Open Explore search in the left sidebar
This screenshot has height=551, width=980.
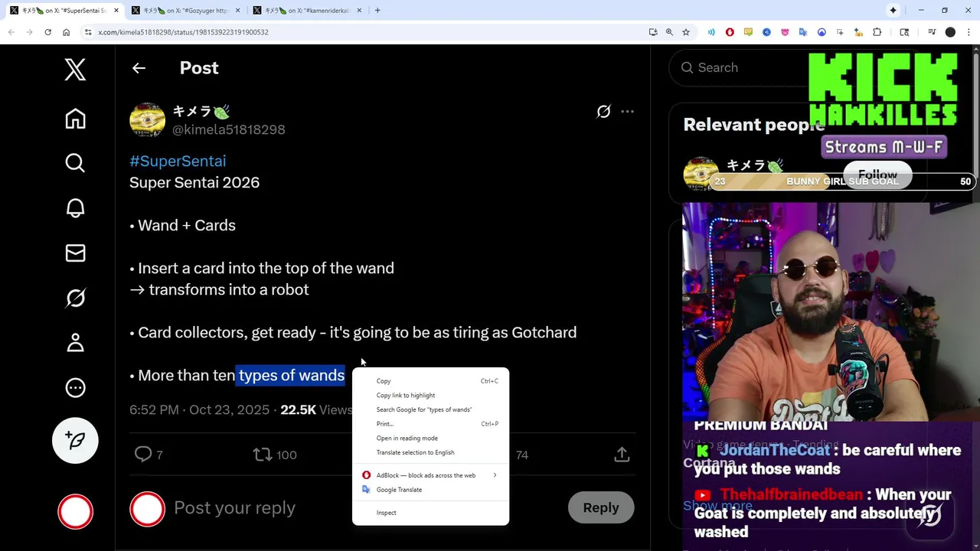click(x=75, y=163)
